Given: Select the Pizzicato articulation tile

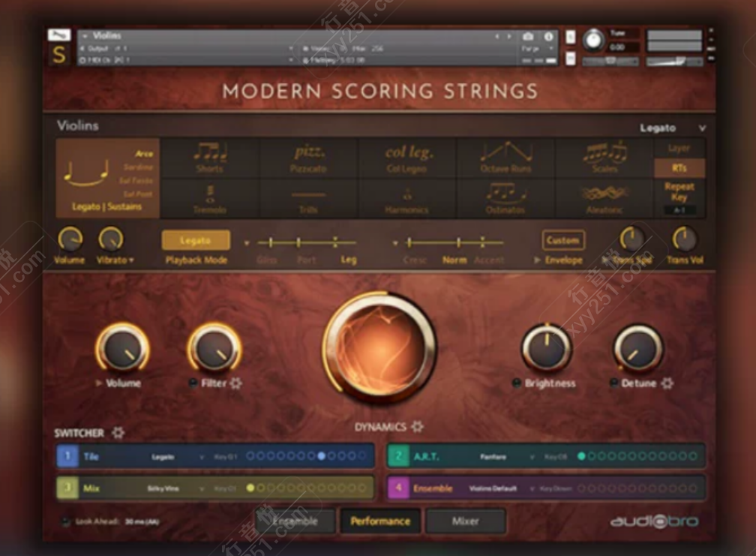Looking at the screenshot, I should pos(308,158).
